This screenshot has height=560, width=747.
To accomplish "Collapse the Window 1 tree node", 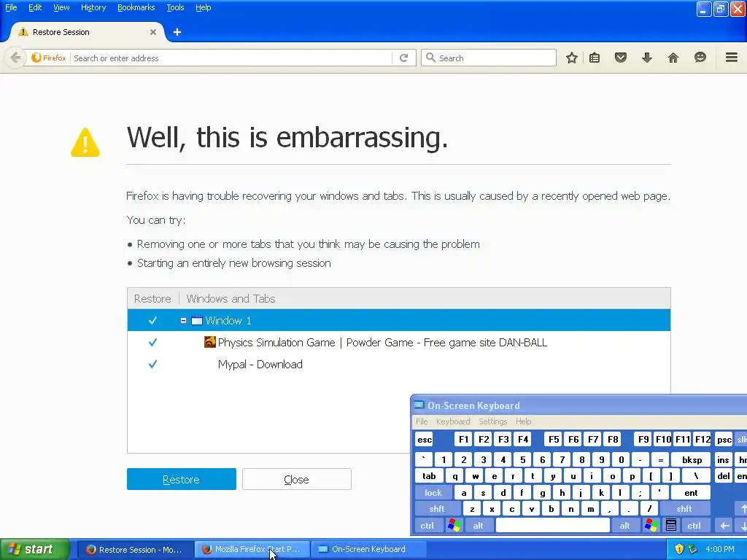I will coord(183,321).
